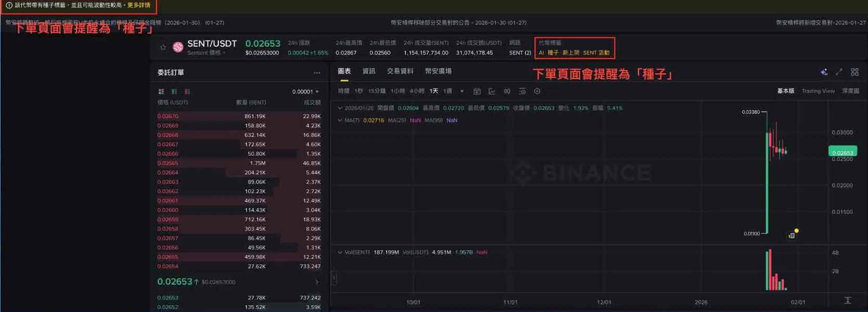Select the 1小時 interval
Viewport: 868px width, 312px height.
(398, 91)
